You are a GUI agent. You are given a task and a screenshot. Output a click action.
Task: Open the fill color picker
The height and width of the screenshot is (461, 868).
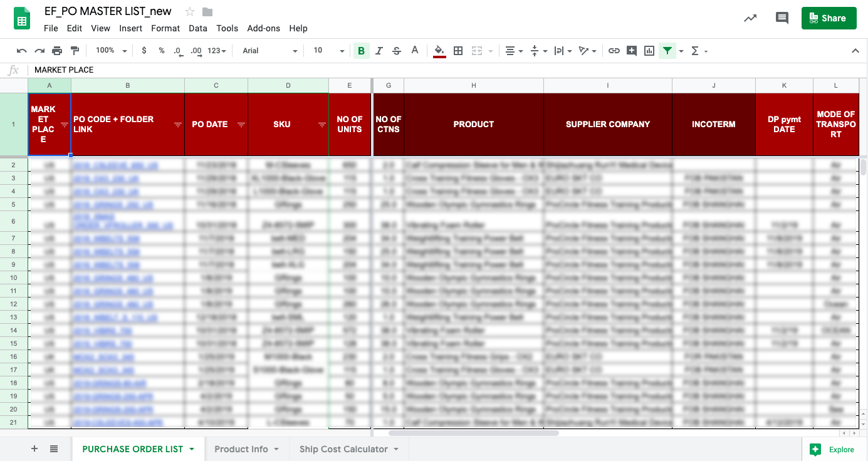(439, 51)
